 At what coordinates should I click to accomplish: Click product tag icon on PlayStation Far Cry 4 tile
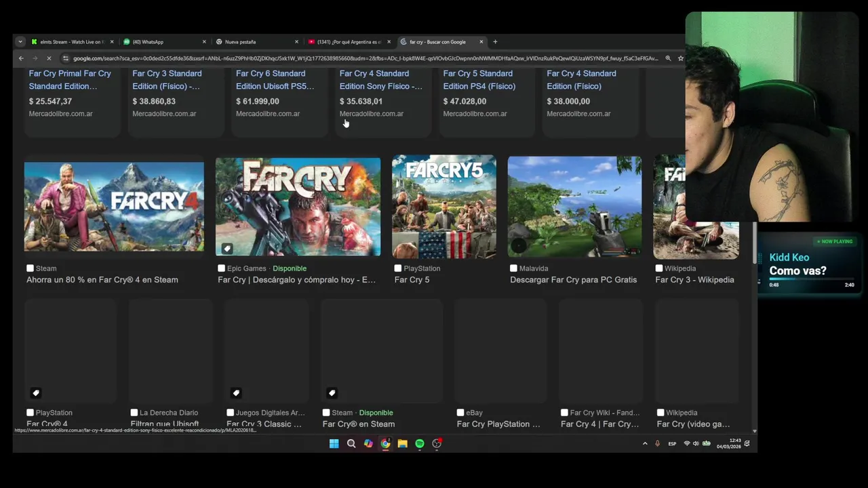pyautogui.click(x=36, y=393)
